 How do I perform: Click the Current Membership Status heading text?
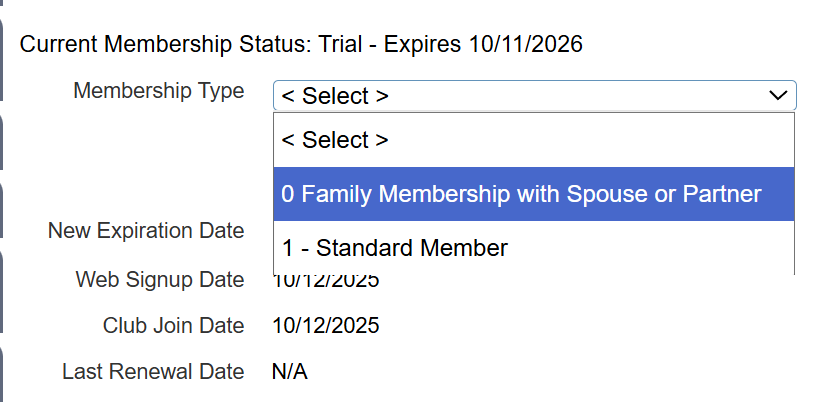(x=165, y=44)
